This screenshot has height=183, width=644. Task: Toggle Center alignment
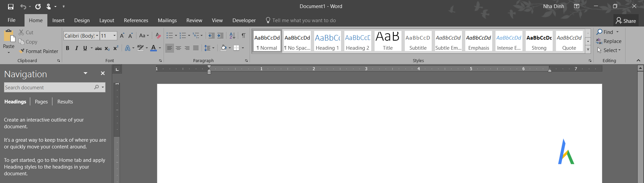(178, 48)
